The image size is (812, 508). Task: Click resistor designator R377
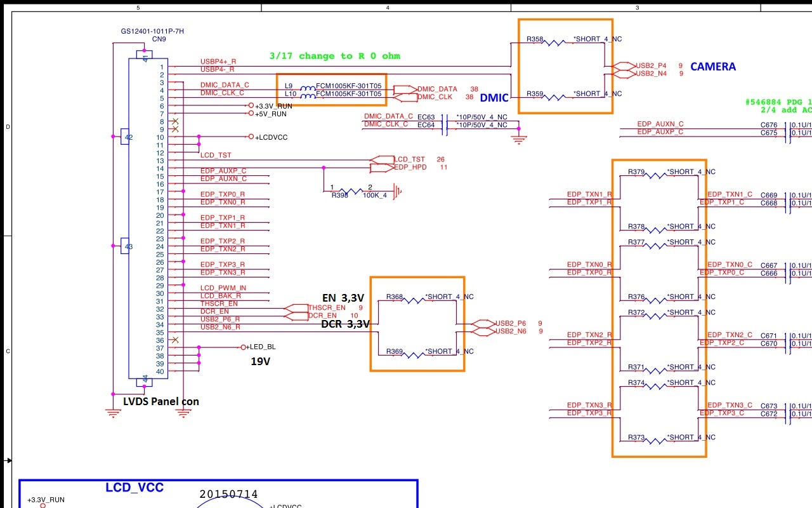(636, 243)
